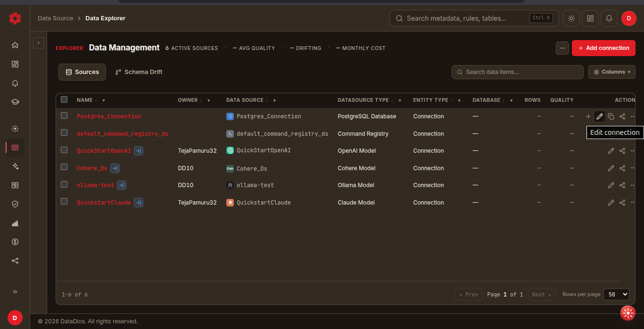The image size is (644, 329).
Task: Open the bell alerts icon in the sidebar
Action: pyautogui.click(x=15, y=83)
